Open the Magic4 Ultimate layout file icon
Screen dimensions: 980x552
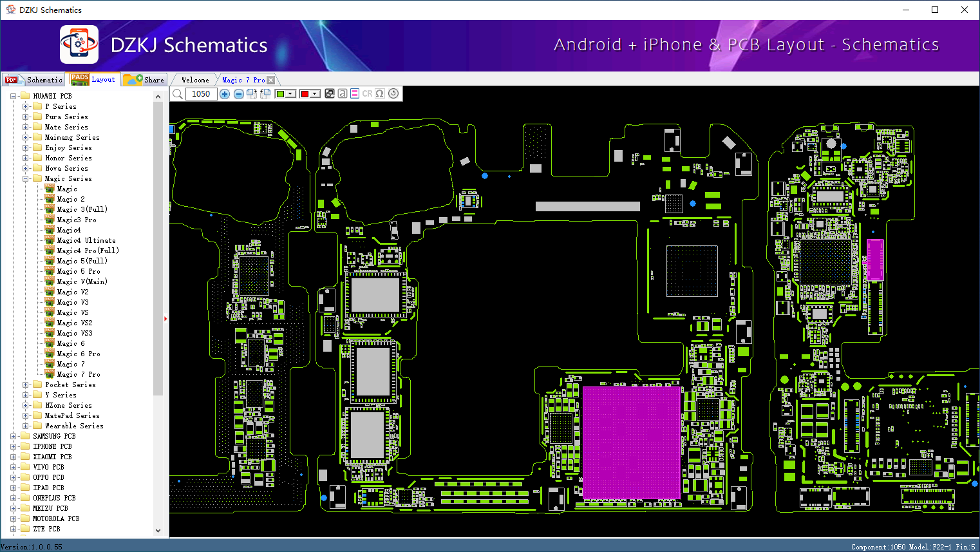click(50, 240)
